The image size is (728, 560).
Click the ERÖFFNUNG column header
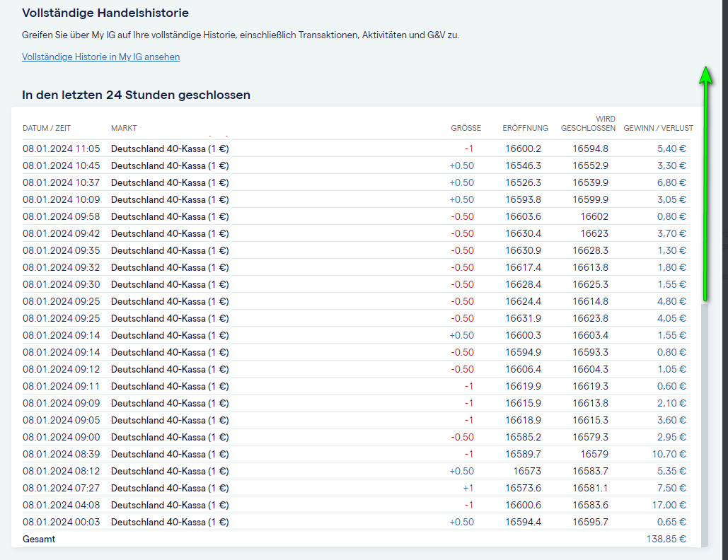(525, 128)
